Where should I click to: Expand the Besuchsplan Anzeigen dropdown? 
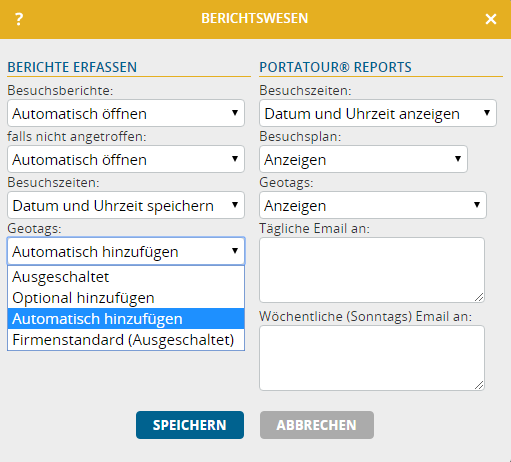pos(363,159)
